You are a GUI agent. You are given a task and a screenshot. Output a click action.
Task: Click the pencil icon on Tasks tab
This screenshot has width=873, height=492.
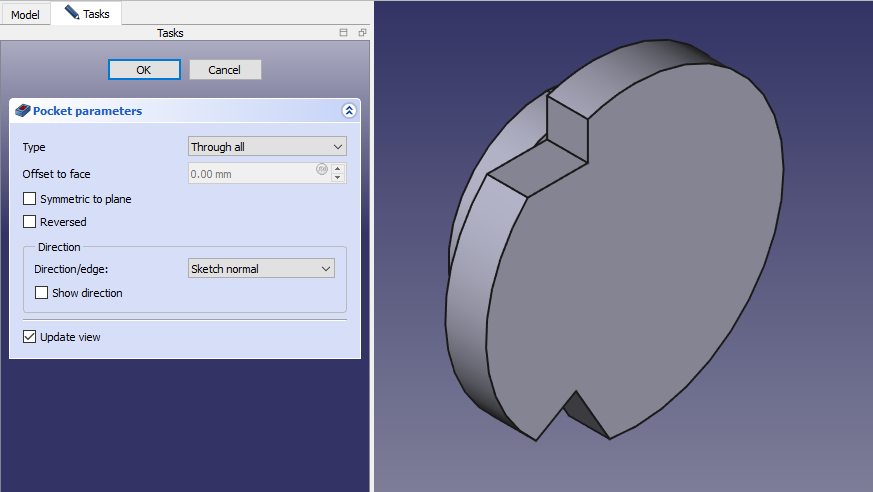71,13
